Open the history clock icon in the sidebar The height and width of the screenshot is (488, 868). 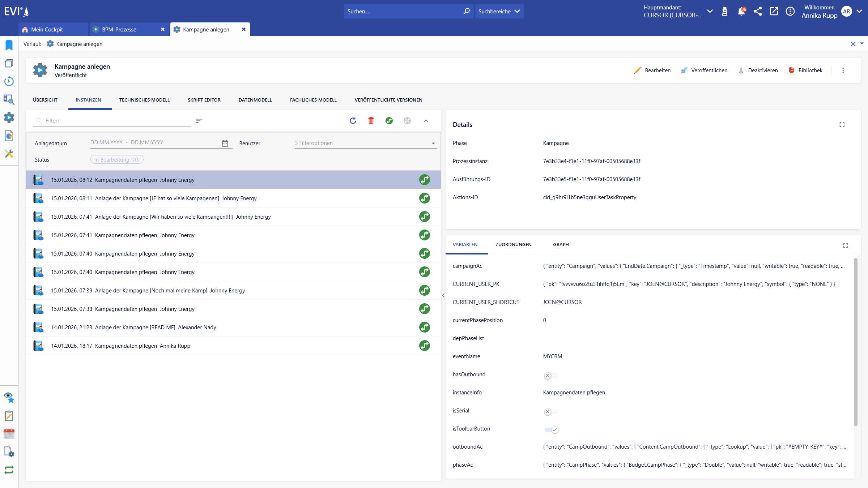coord(9,81)
